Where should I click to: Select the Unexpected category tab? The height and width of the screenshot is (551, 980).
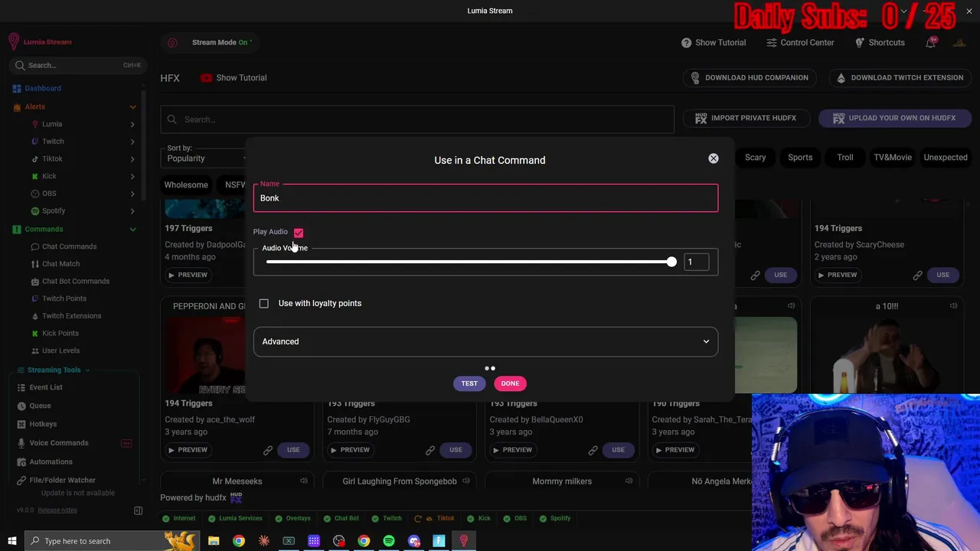tap(946, 158)
